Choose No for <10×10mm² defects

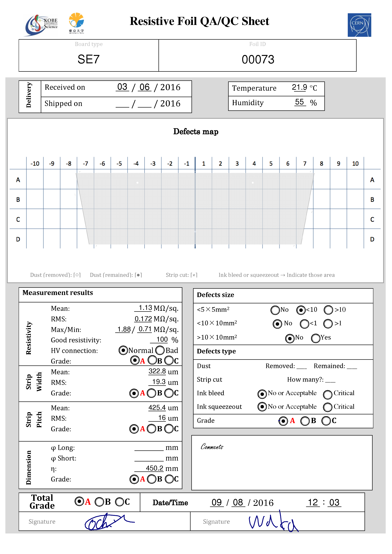point(277,324)
